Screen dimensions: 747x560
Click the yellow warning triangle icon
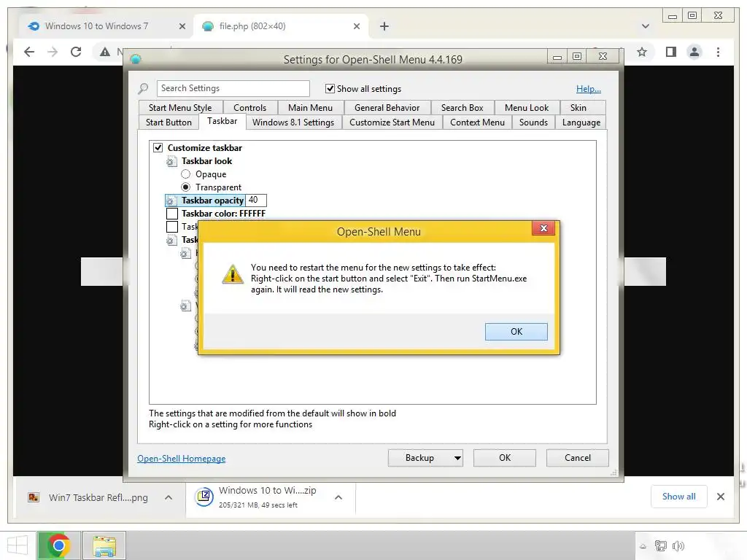[233, 274]
